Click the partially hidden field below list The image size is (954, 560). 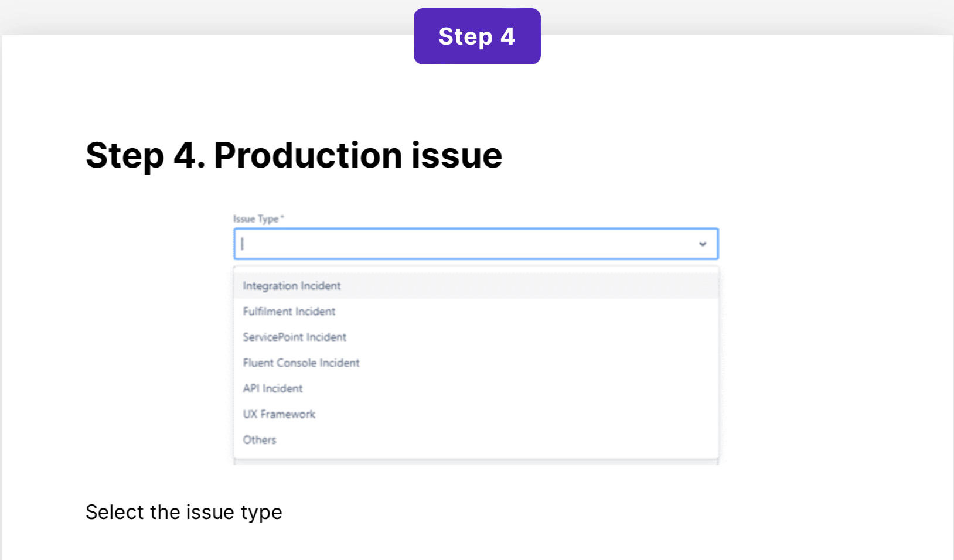(476, 462)
